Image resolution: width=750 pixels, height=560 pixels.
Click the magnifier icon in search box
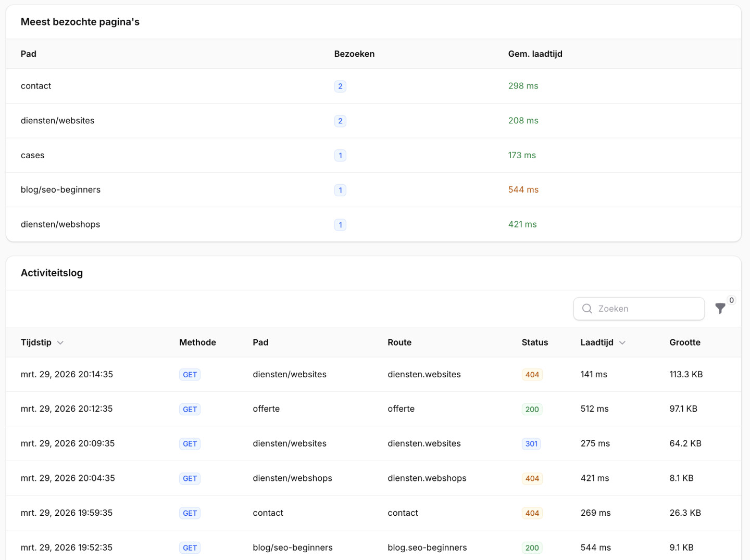(x=587, y=309)
